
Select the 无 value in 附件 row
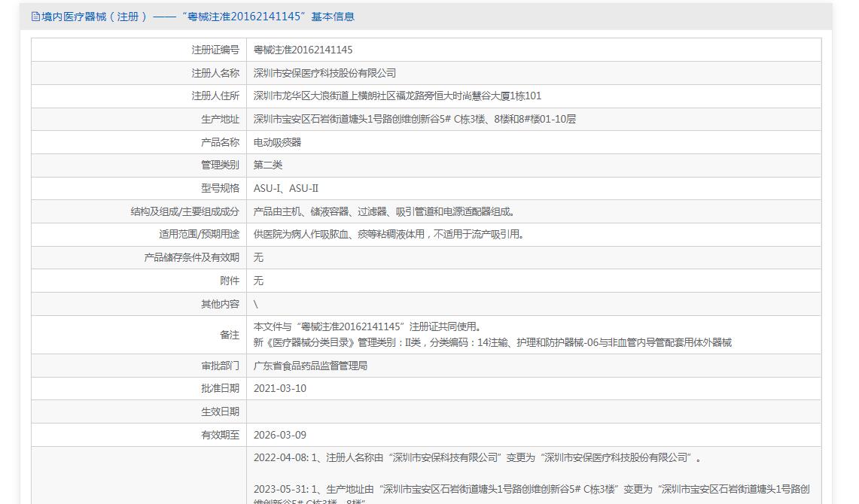tap(258, 281)
